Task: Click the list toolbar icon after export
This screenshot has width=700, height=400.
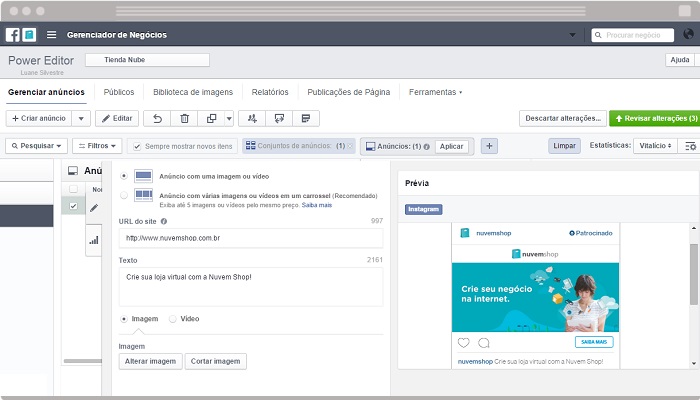Action: click(306, 118)
